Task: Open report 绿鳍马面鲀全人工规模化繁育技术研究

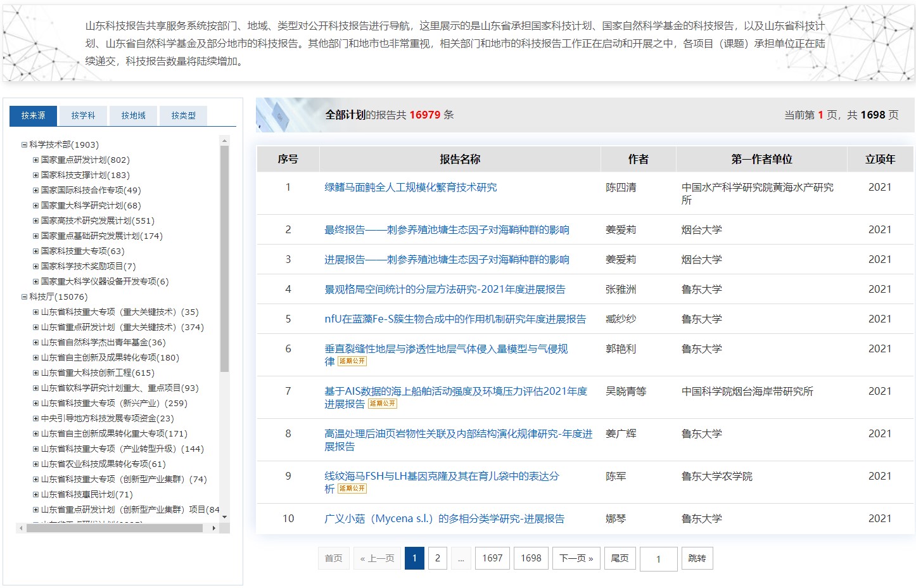Action: 410,188
